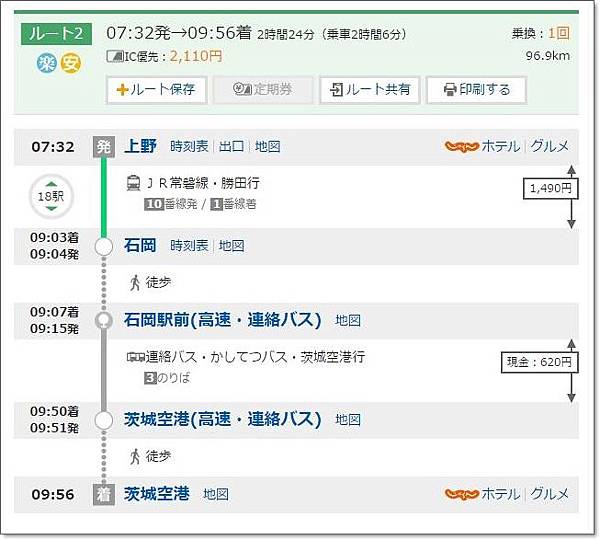Viewport: 600px width, 540px height.
Task: Open グルメ link in 上野 row
Action: click(x=549, y=146)
